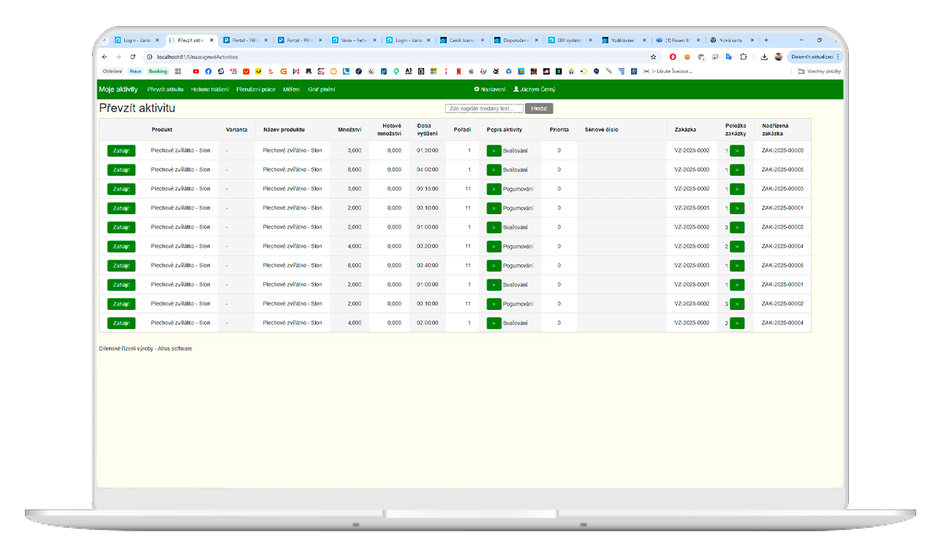Switch to the Ceník licencí browser tab

tap(462, 40)
